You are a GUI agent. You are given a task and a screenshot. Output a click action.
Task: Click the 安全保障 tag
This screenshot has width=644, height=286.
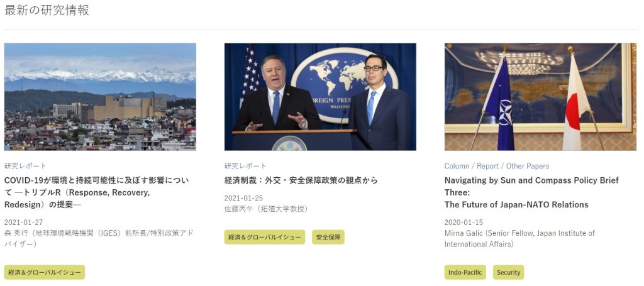tap(328, 237)
